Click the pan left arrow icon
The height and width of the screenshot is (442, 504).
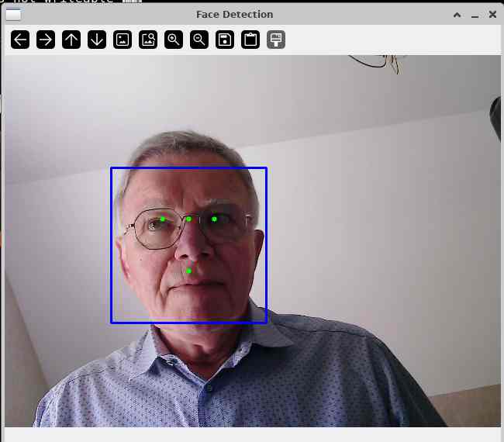(x=20, y=40)
